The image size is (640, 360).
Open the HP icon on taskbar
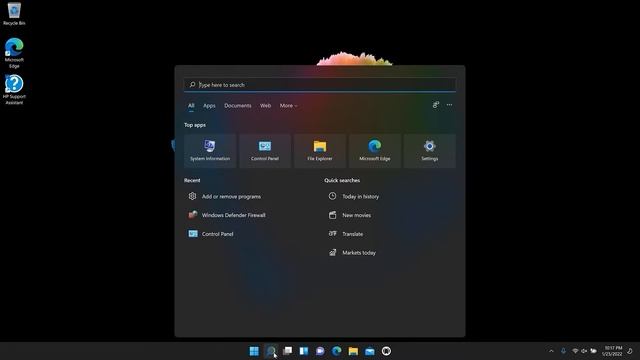pyautogui.click(x=386, y=351)
